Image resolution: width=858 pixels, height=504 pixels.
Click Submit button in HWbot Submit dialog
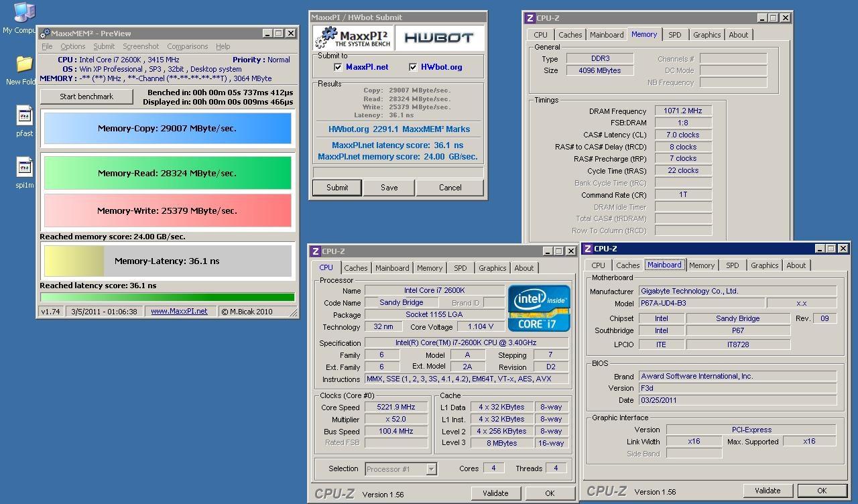click(337, 188)
